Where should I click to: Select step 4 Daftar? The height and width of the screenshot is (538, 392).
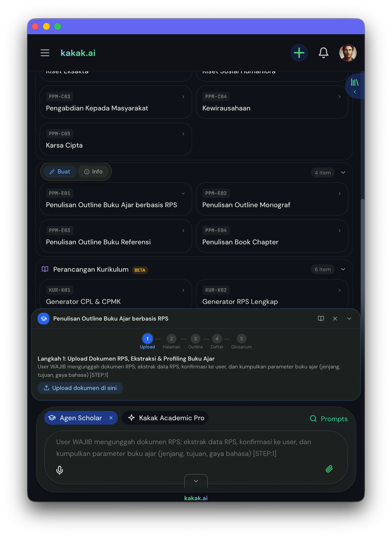[x=217, y=341]
